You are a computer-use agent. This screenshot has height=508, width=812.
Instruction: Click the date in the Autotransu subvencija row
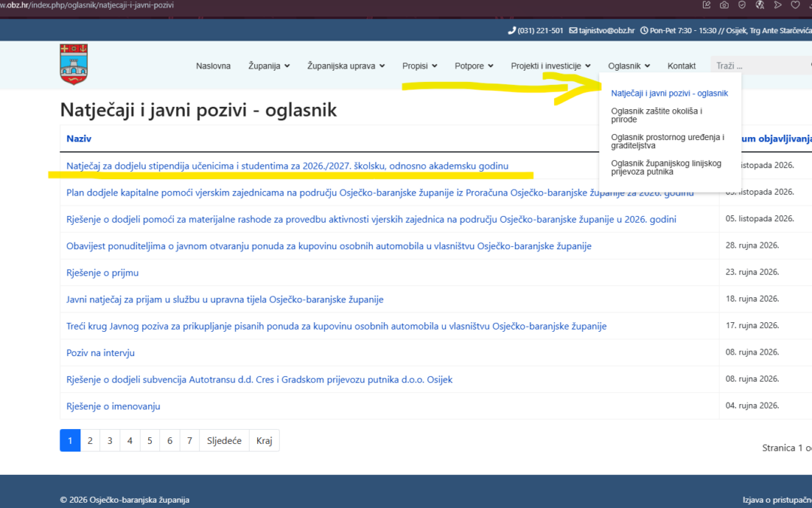point(752,379)
